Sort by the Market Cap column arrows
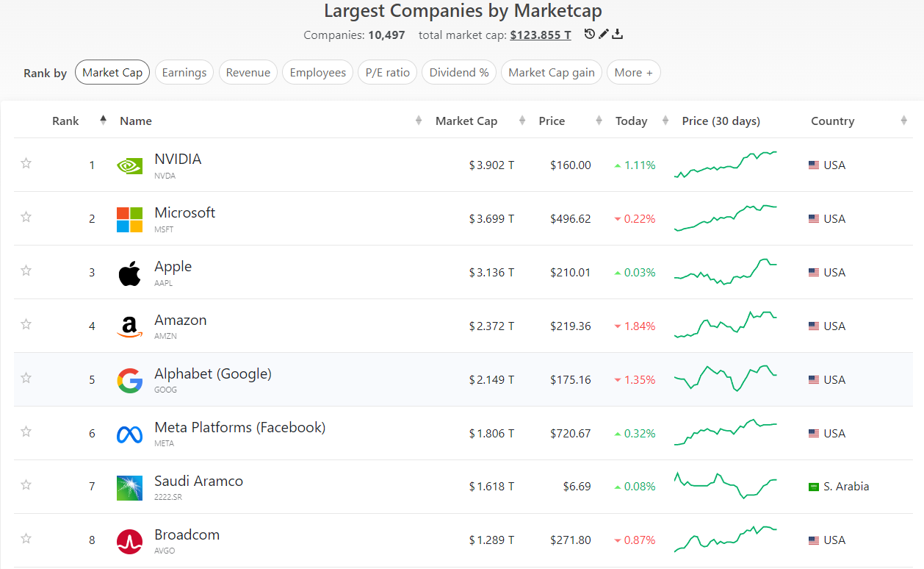The image size is (924, 569). tap(522, 121)
